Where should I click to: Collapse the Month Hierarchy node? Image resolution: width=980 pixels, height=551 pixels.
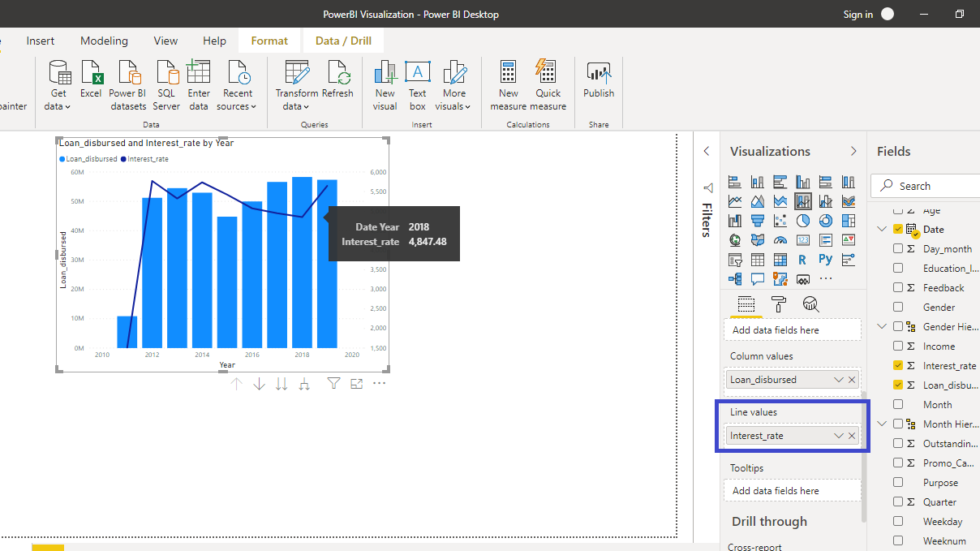click(x=882, y=424)
